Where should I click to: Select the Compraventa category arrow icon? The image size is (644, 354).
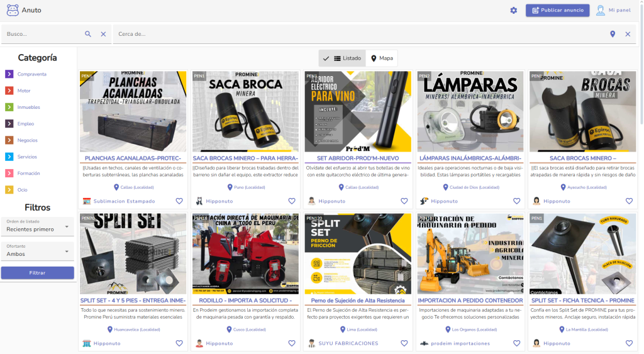click(x=9, y=74)
